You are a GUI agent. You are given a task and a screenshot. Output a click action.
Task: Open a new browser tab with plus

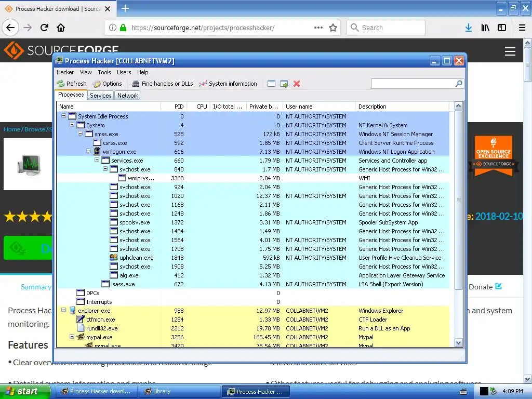(125, 8)
